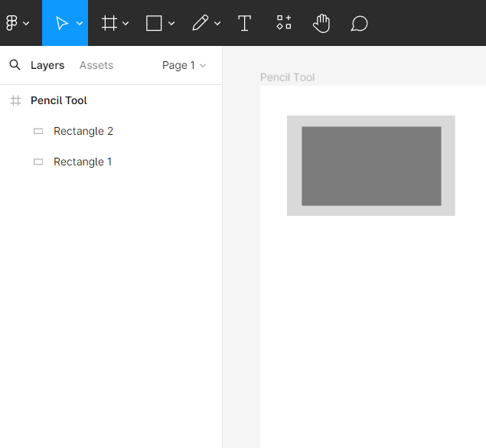Select the Text tool

pyautogui.click(x=244, y=23)
